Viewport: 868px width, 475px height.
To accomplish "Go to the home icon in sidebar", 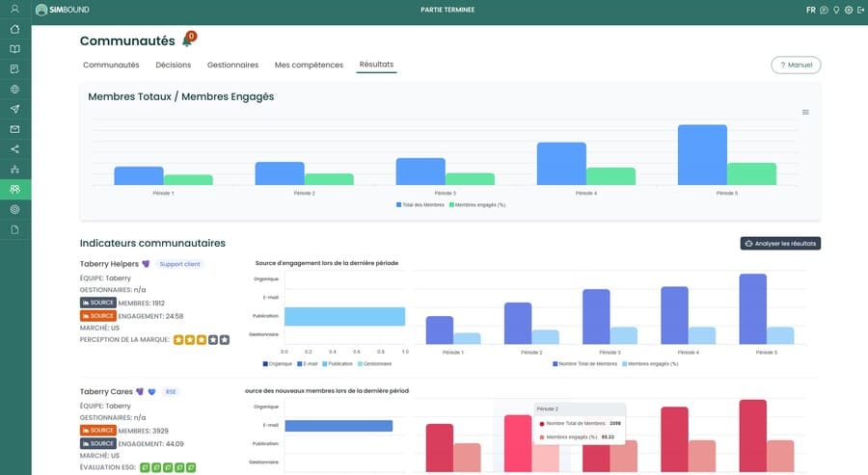I will [x=14, y=29].
